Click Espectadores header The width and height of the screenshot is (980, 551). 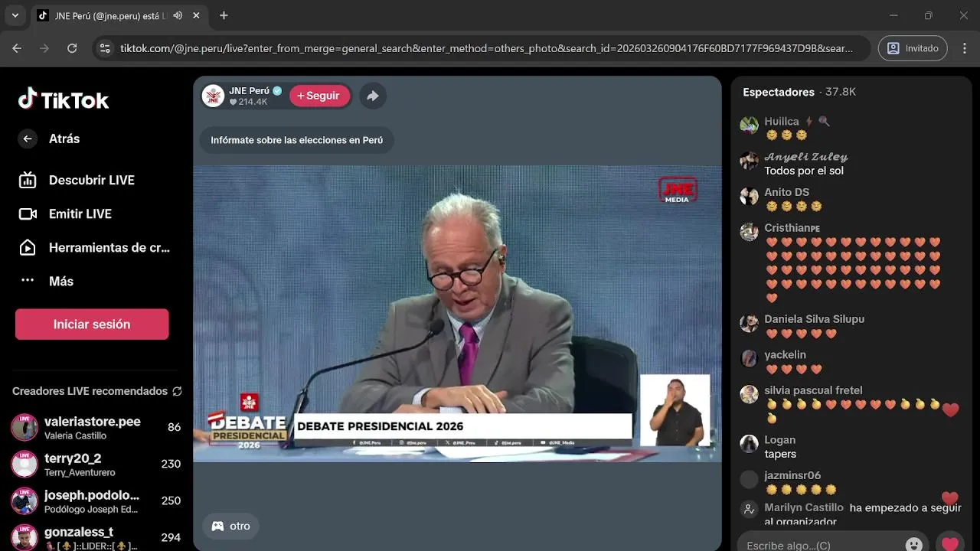click(x=779, y=92)
